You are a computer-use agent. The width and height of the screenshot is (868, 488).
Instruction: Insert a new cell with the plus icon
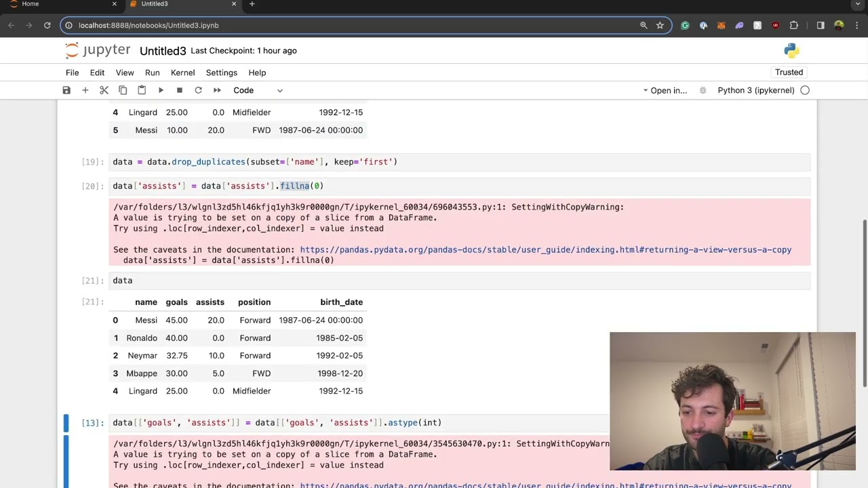pos(85,90)
